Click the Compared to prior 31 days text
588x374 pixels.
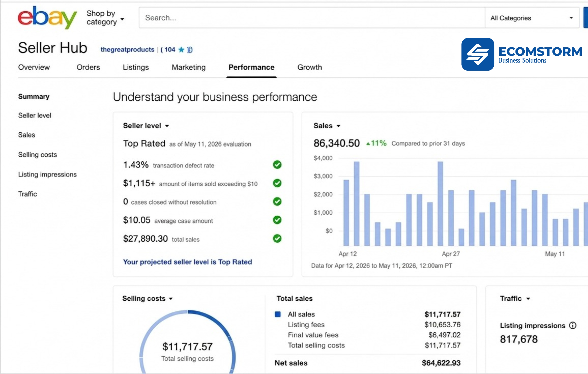coord(428,143)
